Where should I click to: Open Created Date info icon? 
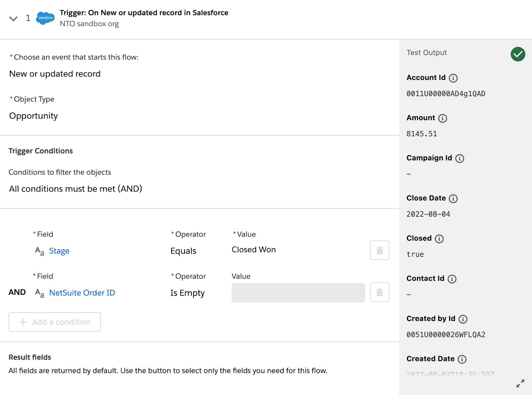462,359
